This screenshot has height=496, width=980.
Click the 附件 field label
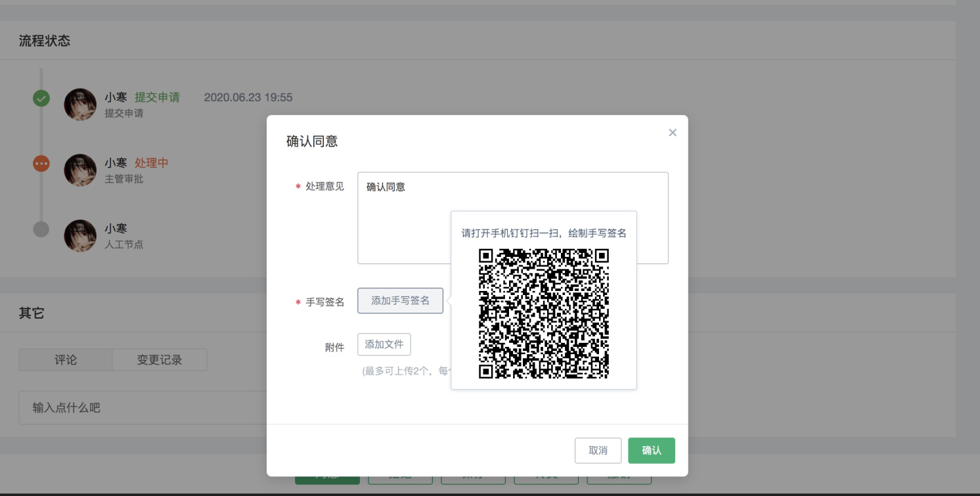coord(335,348)
